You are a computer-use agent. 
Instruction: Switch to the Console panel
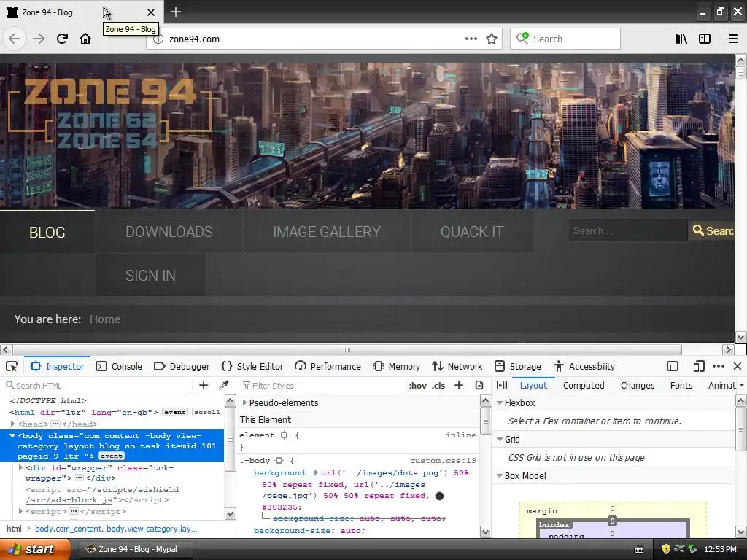pyautogui.click(x=119, y=366)
